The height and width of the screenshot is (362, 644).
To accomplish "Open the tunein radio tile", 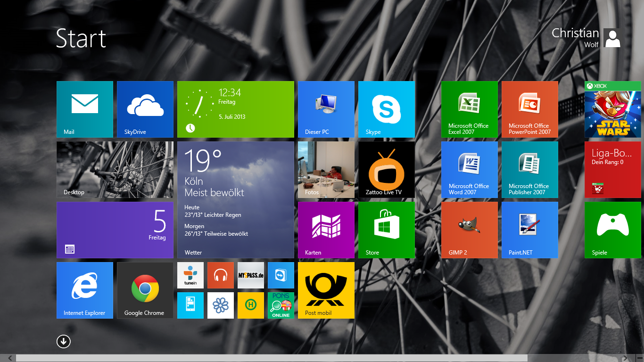I will 190,275.
